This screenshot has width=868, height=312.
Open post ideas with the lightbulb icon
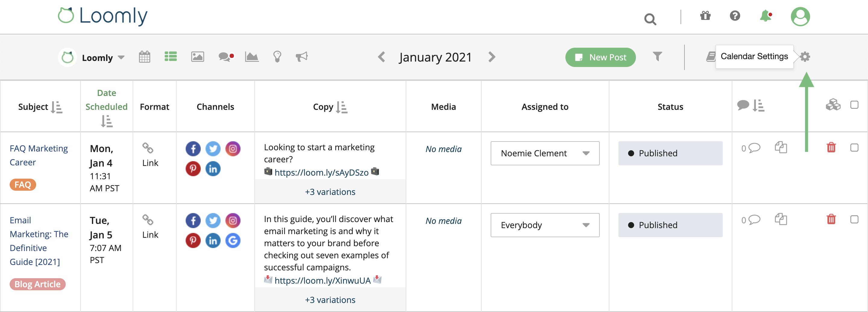[x=277, y=57]
